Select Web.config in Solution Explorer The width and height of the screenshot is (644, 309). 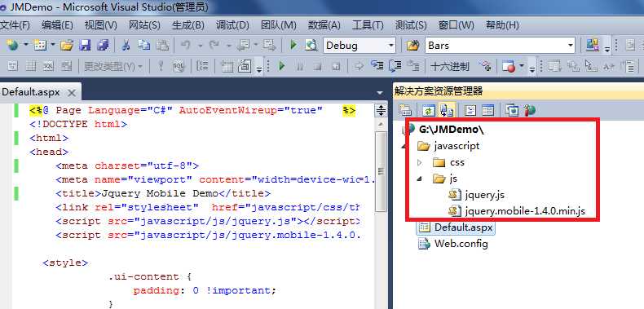point(461,244)
